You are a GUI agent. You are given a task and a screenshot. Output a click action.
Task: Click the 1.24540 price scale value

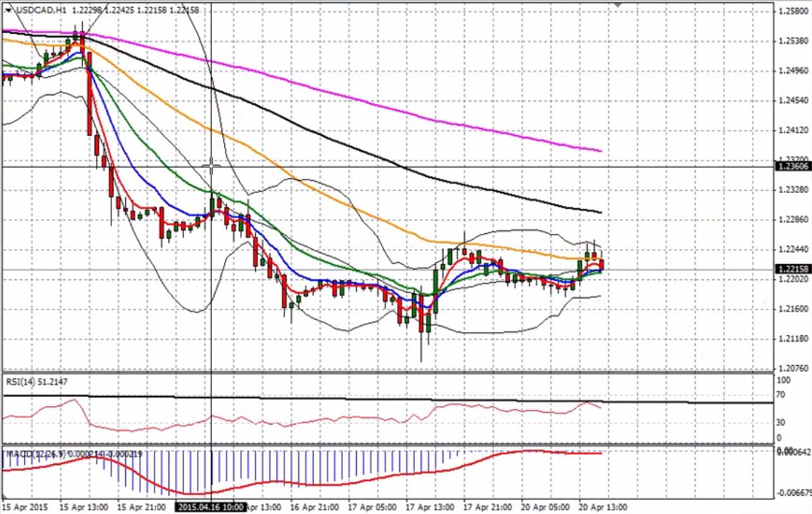[x=794, y=100]
